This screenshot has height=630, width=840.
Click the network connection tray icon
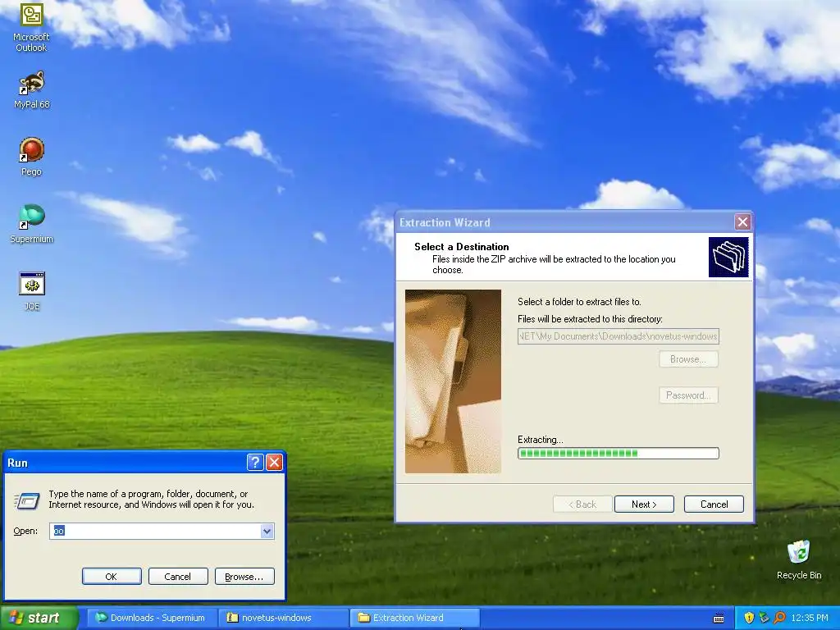point(764,618)
